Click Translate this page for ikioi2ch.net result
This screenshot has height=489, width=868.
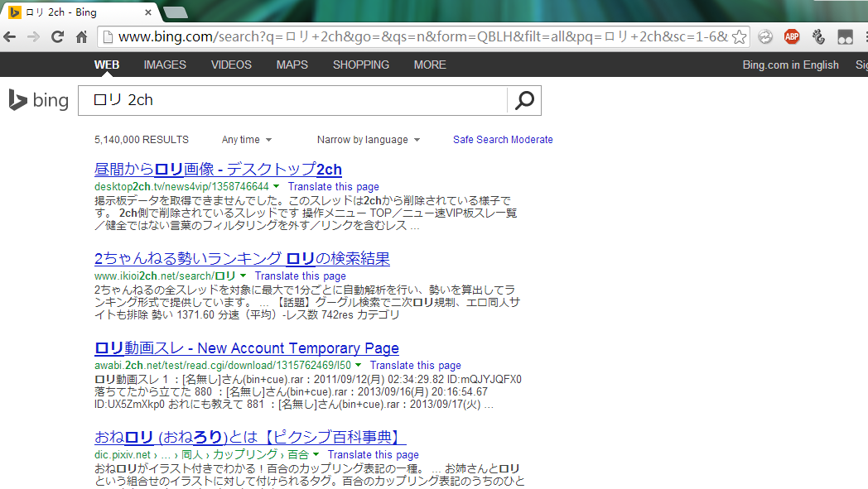pos(300,276)
